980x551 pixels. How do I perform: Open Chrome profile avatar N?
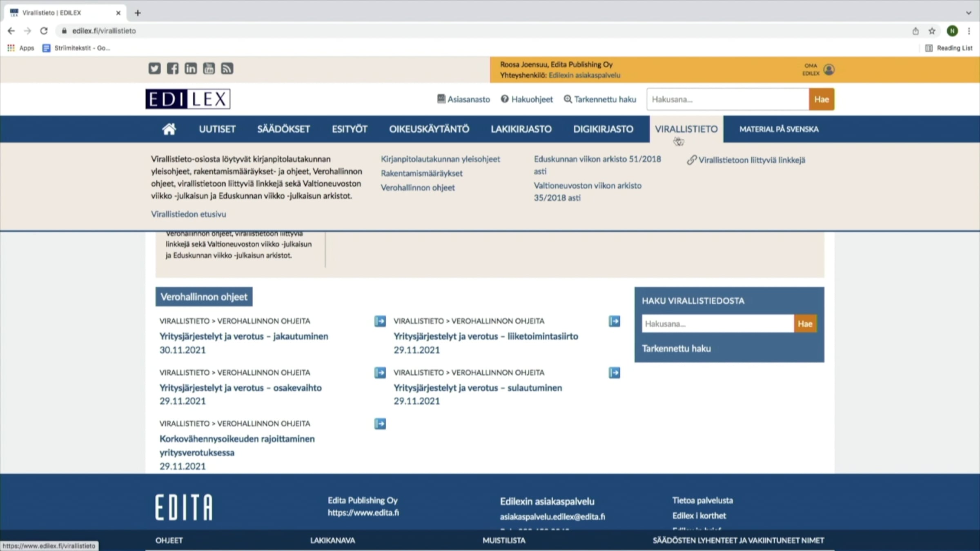pos(952,31)
